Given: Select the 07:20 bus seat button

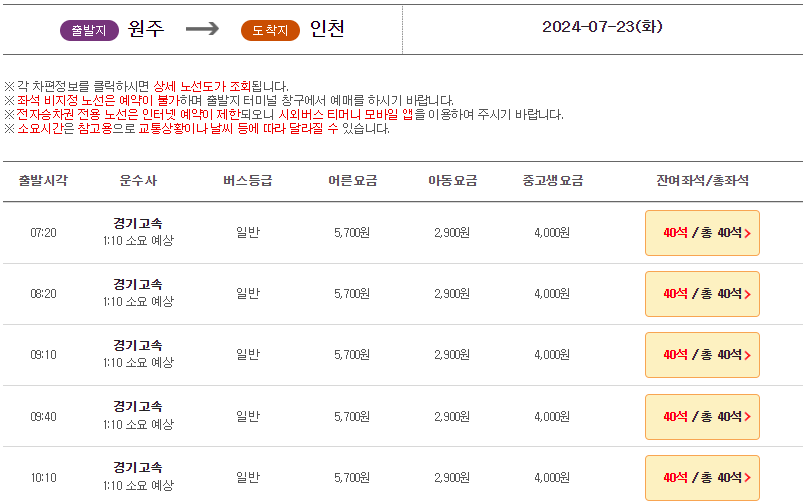Looking at the screenshot, I should point(702,233).
